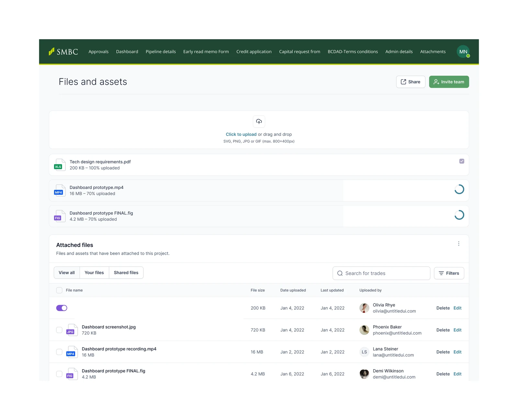Select the View all tab
This screenshot has width=518, height=420.
pyautogui.click(x=67, y=273)
